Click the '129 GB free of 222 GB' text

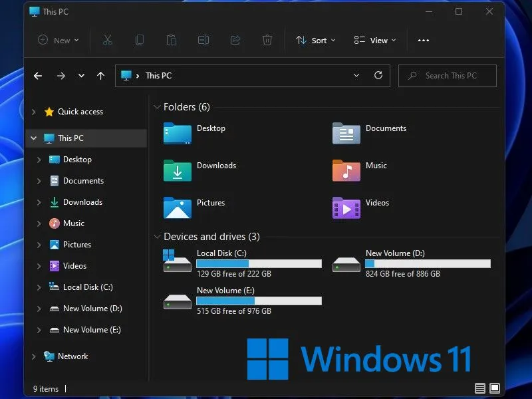click(234, 274)
